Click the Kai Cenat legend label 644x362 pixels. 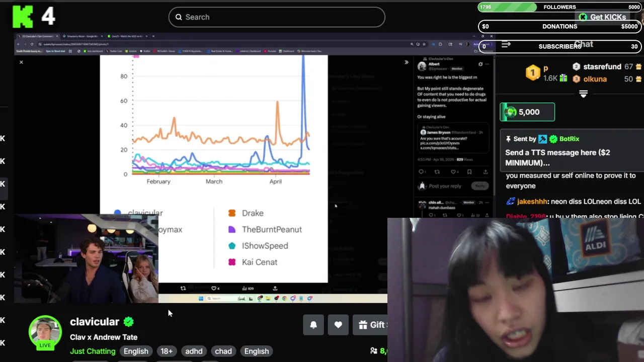[x=260, y=262]
